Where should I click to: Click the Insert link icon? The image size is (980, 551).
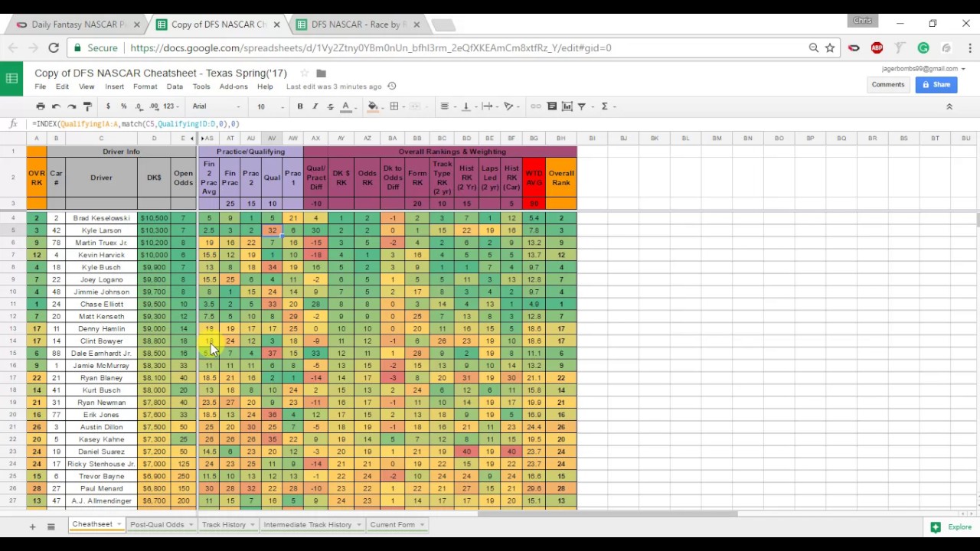[x=536, y=106]
